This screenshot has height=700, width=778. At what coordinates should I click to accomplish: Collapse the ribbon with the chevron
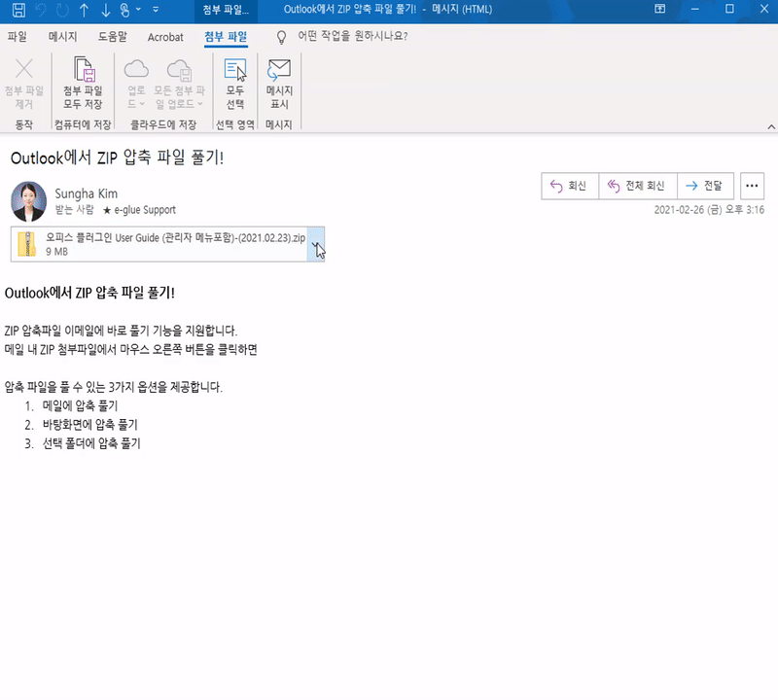(771, 127)
